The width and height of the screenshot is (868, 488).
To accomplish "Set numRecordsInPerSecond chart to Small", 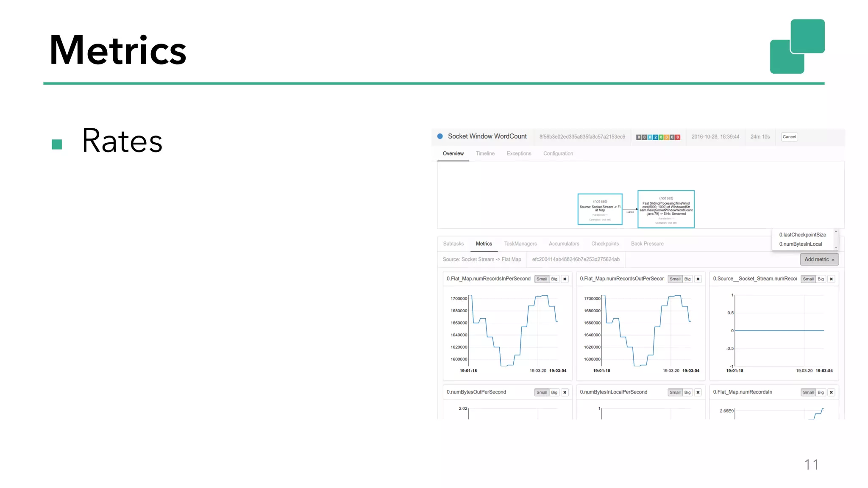I will pos(542,279).
